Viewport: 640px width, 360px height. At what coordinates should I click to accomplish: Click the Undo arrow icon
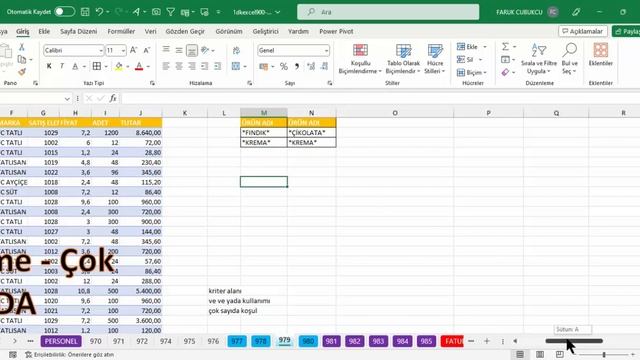tap(99, 12)
